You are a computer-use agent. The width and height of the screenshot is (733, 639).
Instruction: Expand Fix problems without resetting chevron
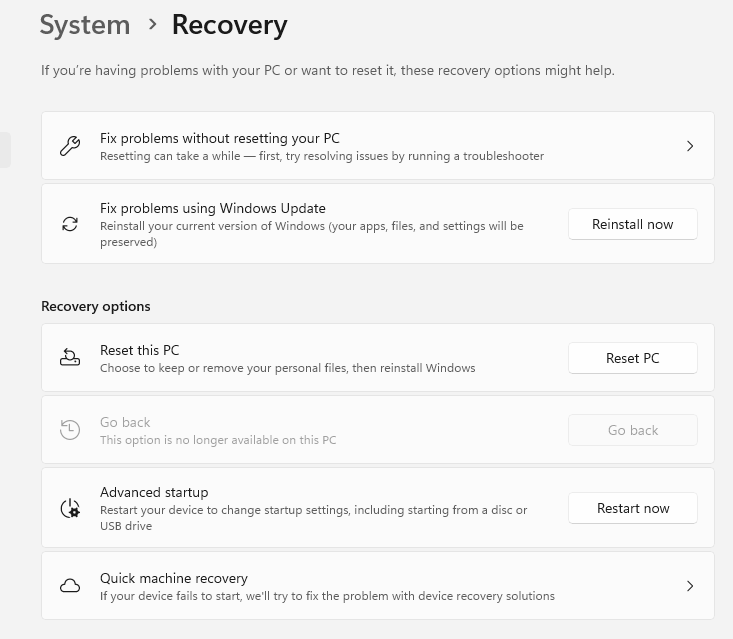point(690,146)
